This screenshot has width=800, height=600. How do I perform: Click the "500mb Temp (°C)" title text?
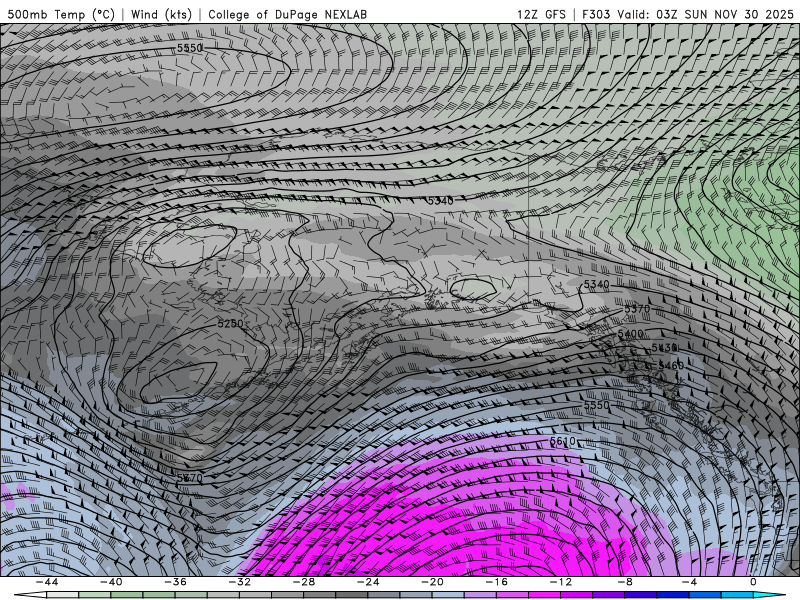[x=61, y=14]
